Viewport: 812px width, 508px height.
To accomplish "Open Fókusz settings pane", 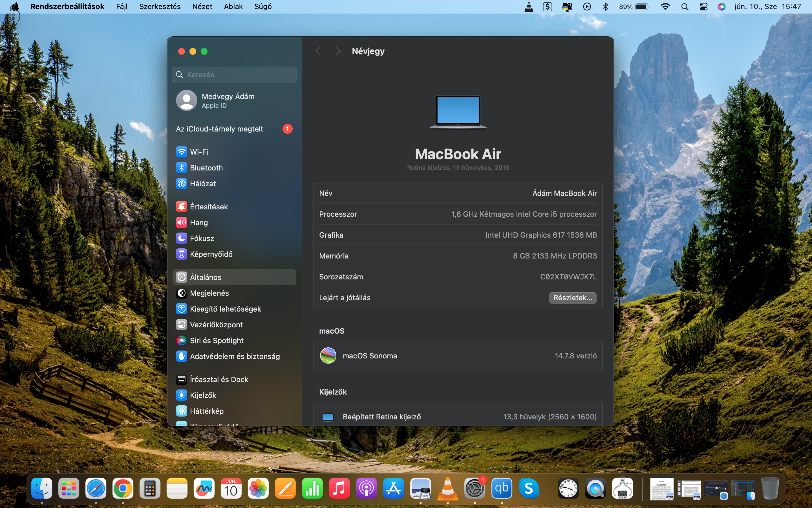I will (234, 238).
